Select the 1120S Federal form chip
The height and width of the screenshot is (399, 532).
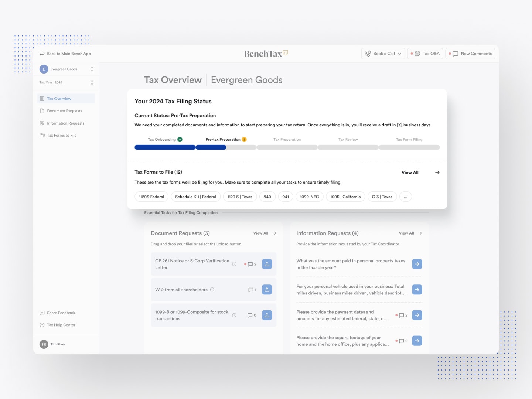point(151,197)
